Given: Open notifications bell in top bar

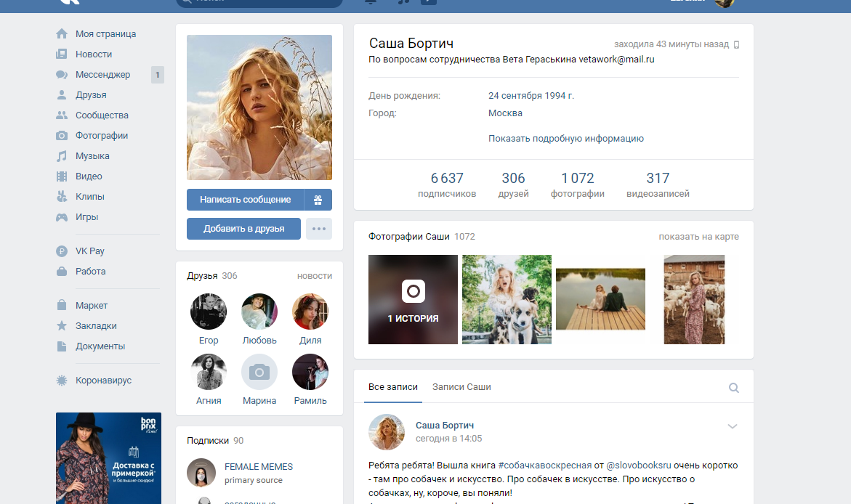Looking at the screenshot, I should [x=370, y=1].
